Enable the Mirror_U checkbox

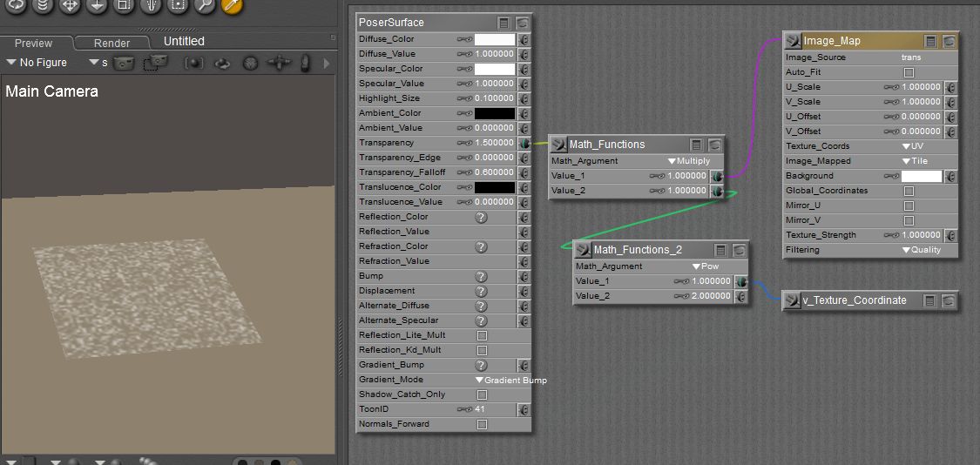click(x=909, y=206)
